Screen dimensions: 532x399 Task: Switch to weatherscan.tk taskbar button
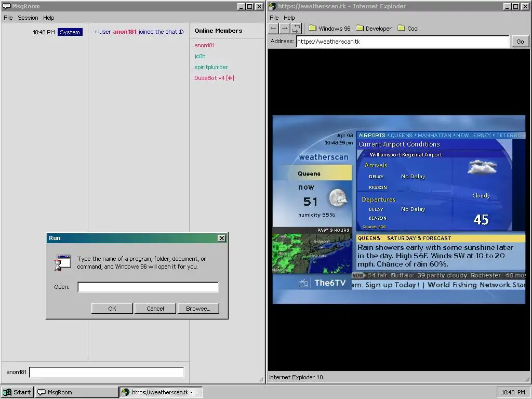pos(161,392)
